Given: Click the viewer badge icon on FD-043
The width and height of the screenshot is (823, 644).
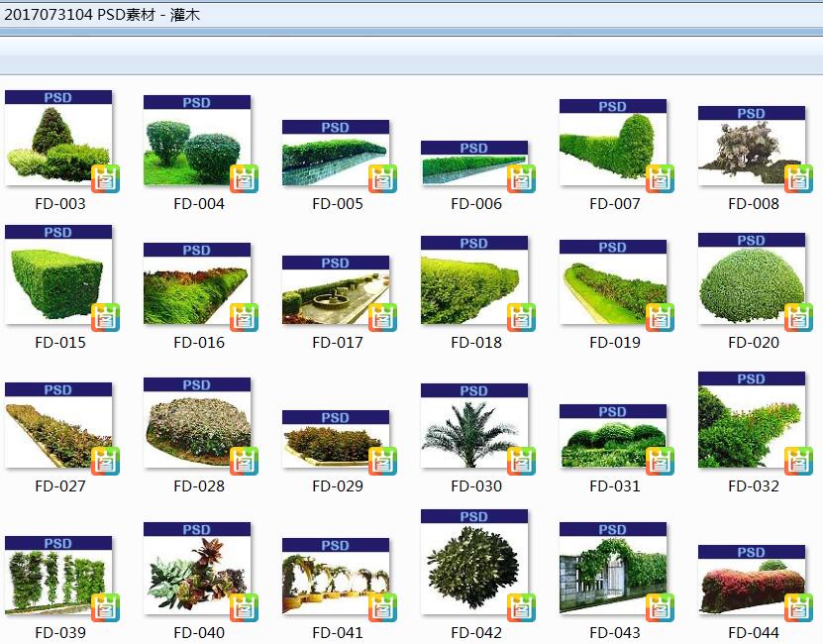Looking at the screenshot, I should [x=660, y=607].
